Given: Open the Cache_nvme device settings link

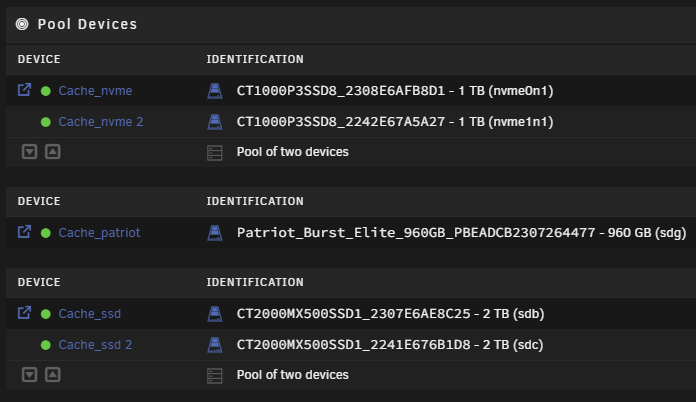Looking at the screenshot, I should point(95,91).
